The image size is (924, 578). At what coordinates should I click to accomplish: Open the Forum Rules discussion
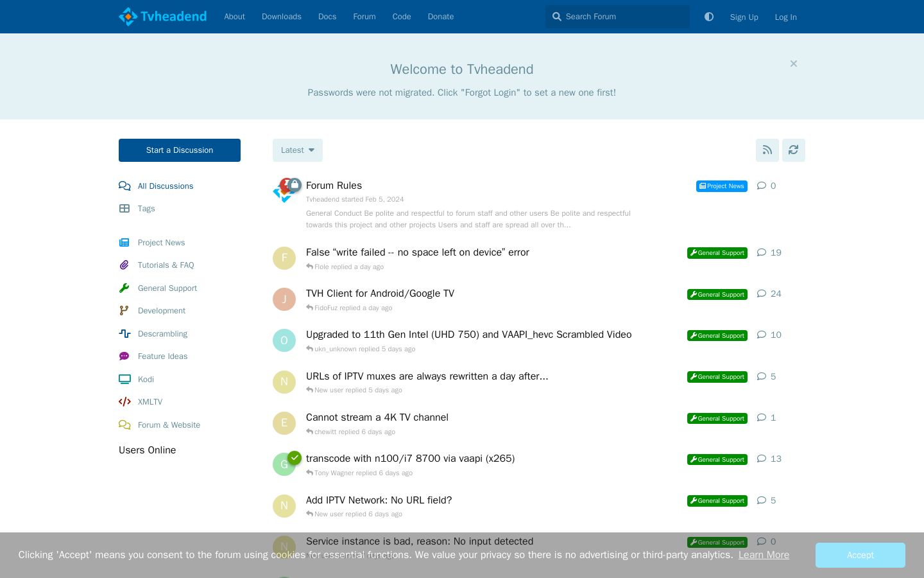[x=334, y=186]
